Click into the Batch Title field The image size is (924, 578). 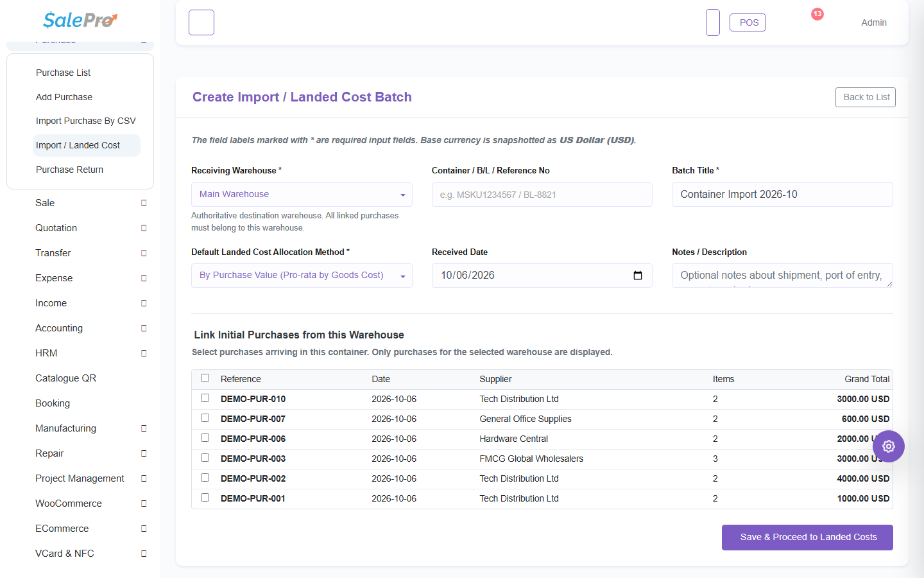782,195
